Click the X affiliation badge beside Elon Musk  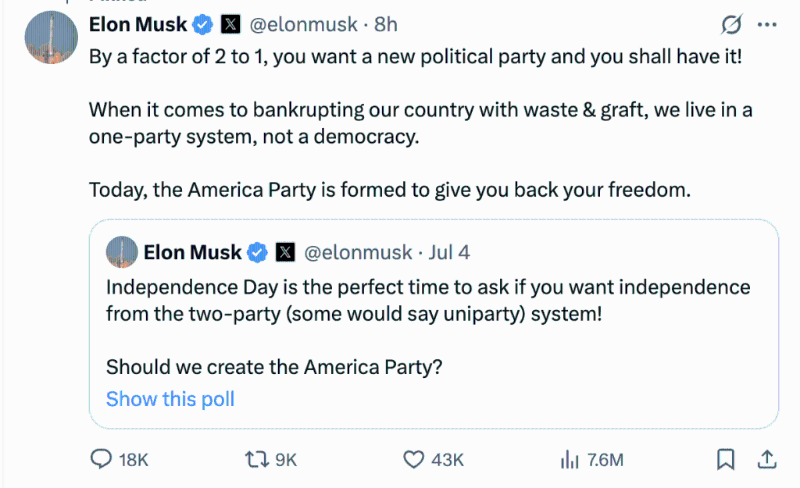pyautogui.click(x=229, y=23)
